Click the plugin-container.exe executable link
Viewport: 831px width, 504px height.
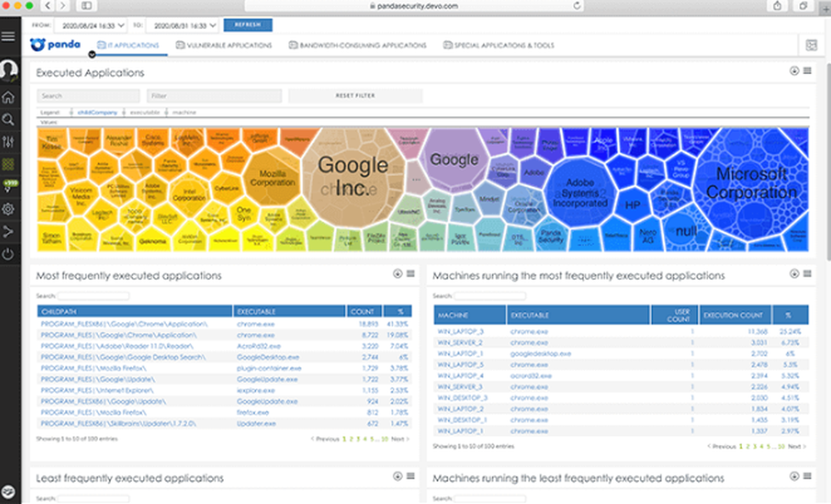pyautogui.click(x=269, y=369)
